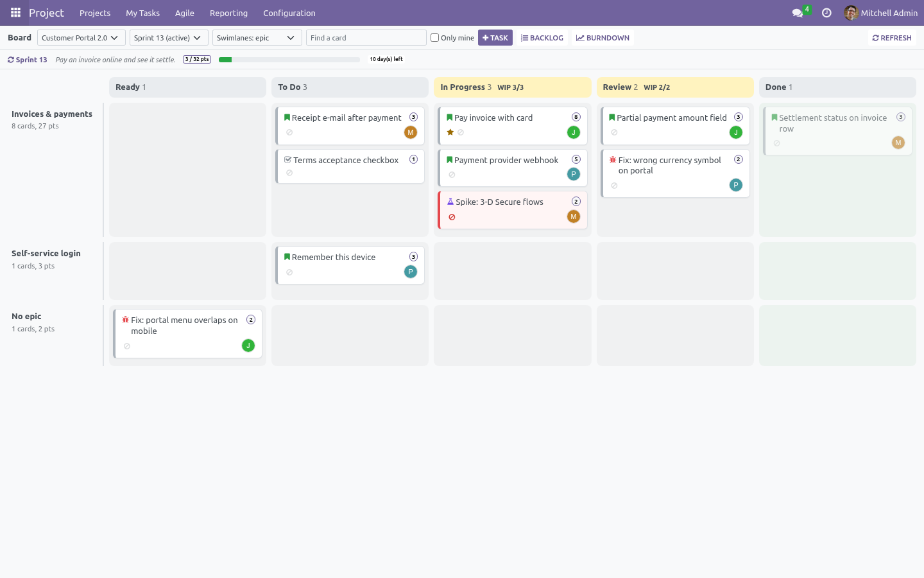The width and height of the screenshot is (924, 578).
Task: Open the Agile menu
Action: (185, 13)
